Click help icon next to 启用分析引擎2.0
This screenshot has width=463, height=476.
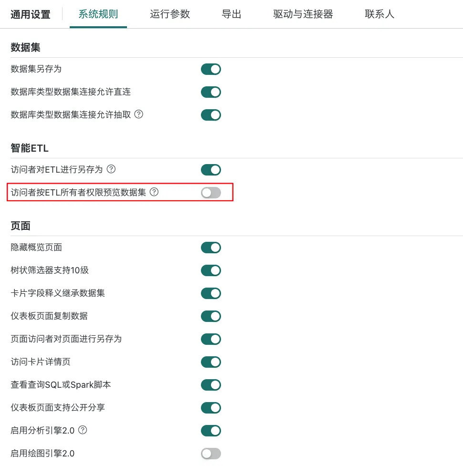click(x=83, y=430)
